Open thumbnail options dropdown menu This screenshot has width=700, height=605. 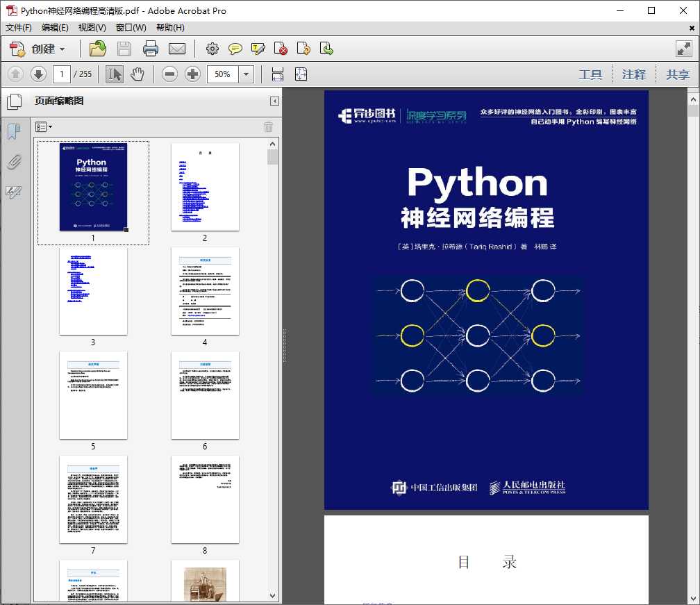[44, 127]
